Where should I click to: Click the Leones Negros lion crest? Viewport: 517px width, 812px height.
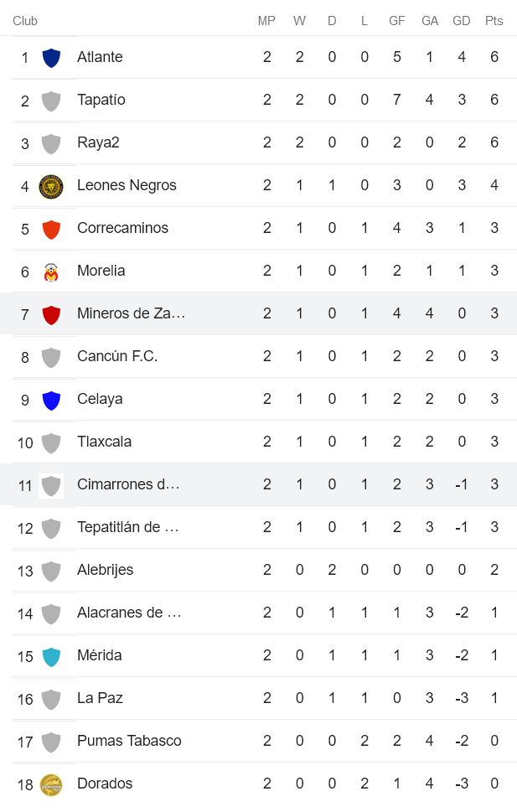51,186
